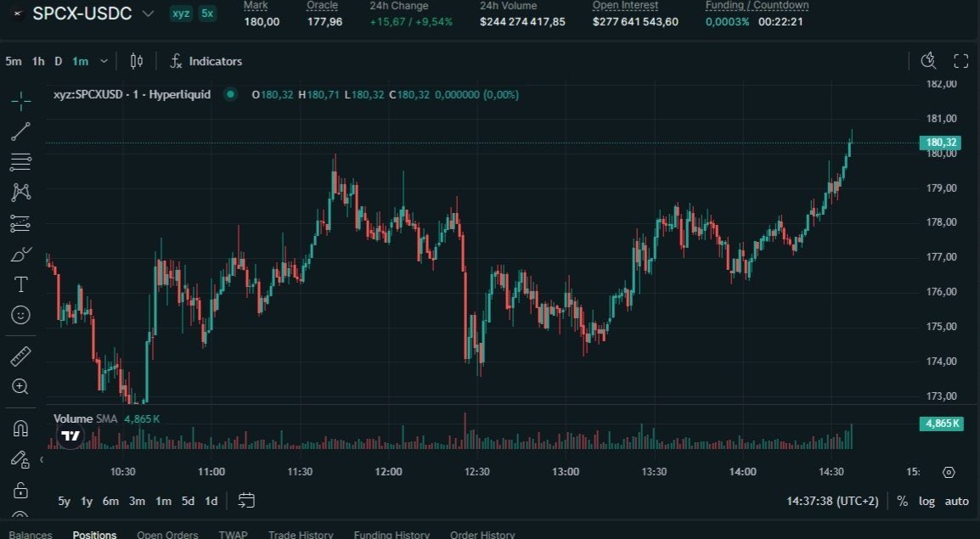
Task: Select the text annotation tool
Action: (20, 285)
